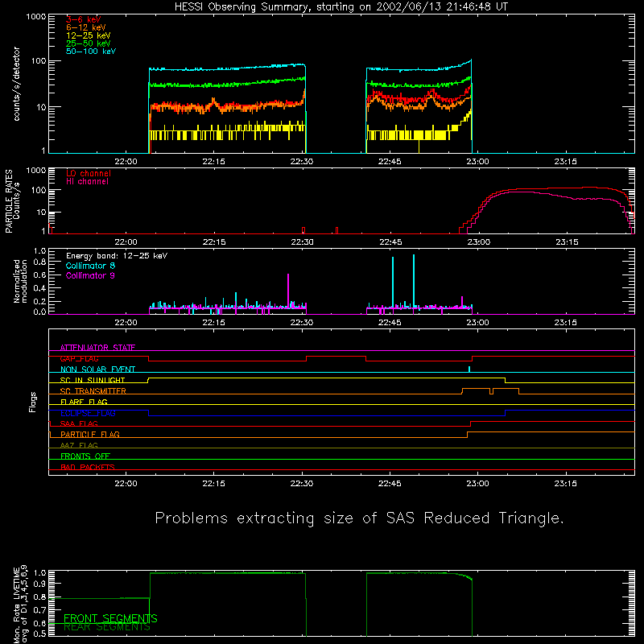The width and height of the screenshot is (644, 644).
Task: Click the 22:45 tick label under the modulation plot
Action: coord(390,323)
